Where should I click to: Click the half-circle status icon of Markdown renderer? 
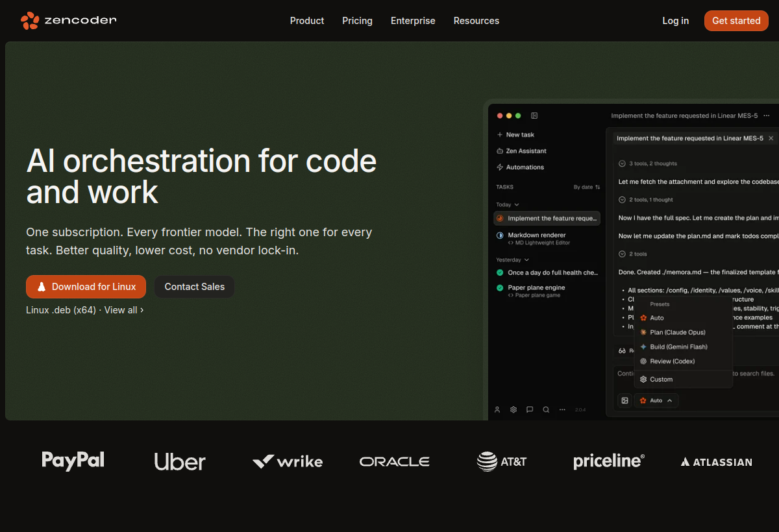tap(500, 235)
